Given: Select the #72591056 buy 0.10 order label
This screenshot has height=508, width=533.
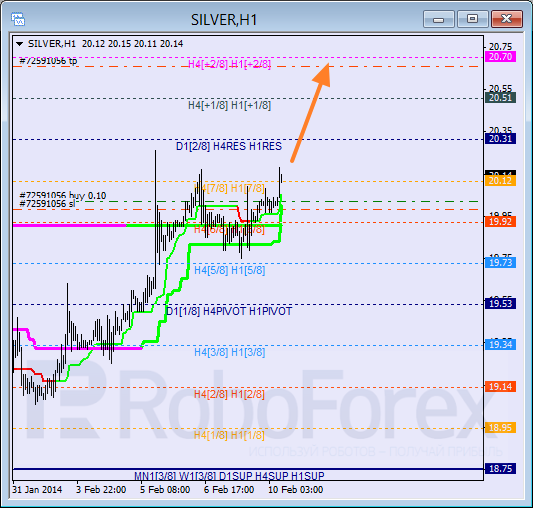Looking at the screenshot, I should 63,196.
